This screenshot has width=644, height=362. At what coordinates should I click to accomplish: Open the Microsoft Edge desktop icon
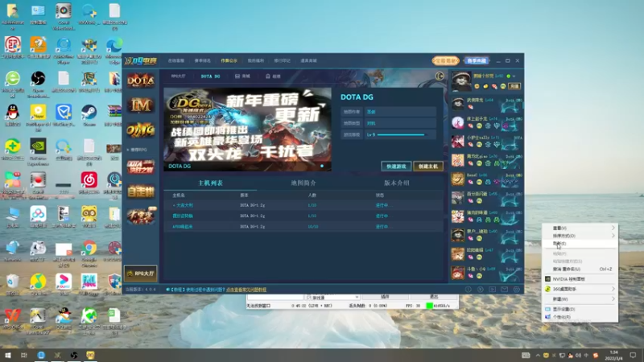[114, 51]
